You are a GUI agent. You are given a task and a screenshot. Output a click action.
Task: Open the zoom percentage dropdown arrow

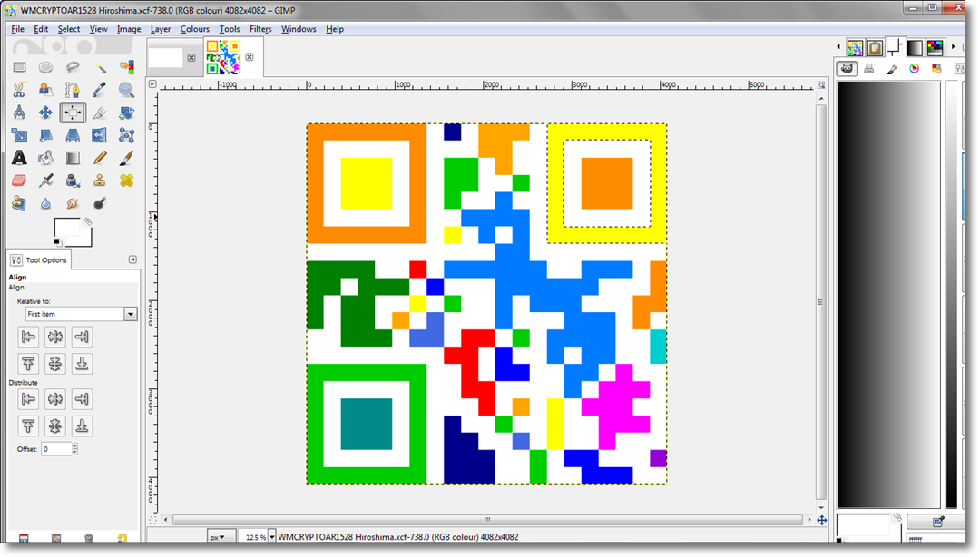271,537
